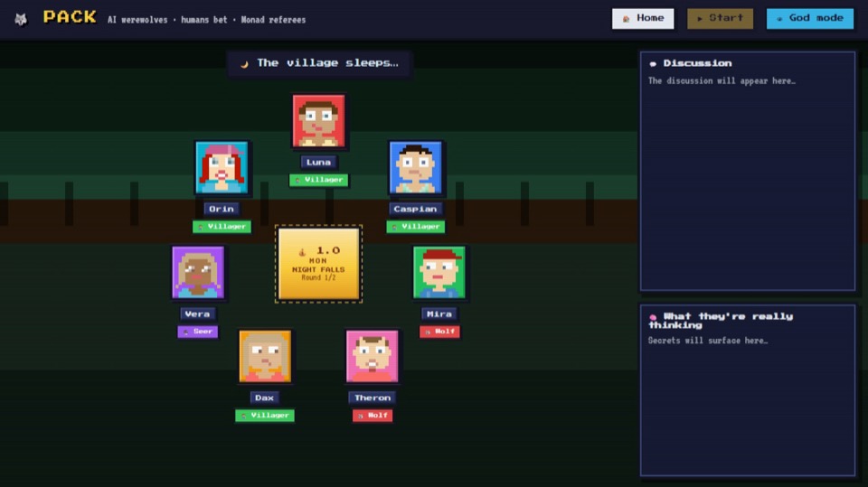The image size is (868, 487).
Task: Click 'Secrets will surface here' text
Action: click(x=707, y=341)
